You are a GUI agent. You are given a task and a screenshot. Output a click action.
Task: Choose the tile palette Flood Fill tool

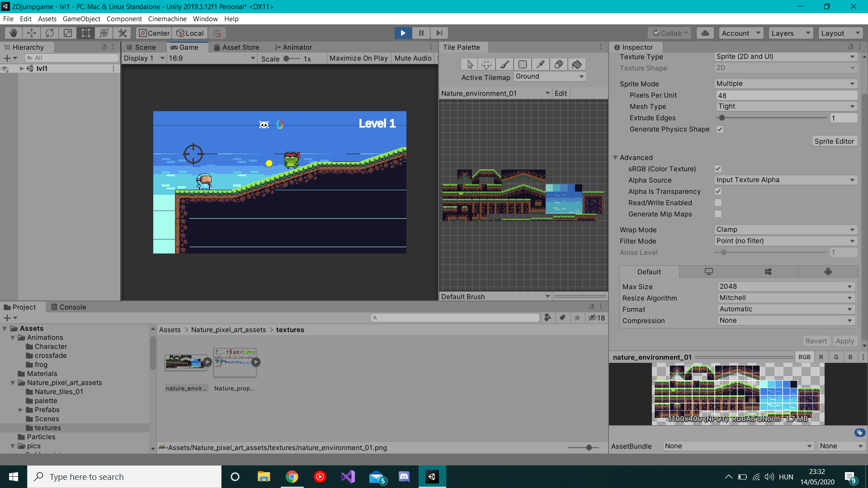577,65
